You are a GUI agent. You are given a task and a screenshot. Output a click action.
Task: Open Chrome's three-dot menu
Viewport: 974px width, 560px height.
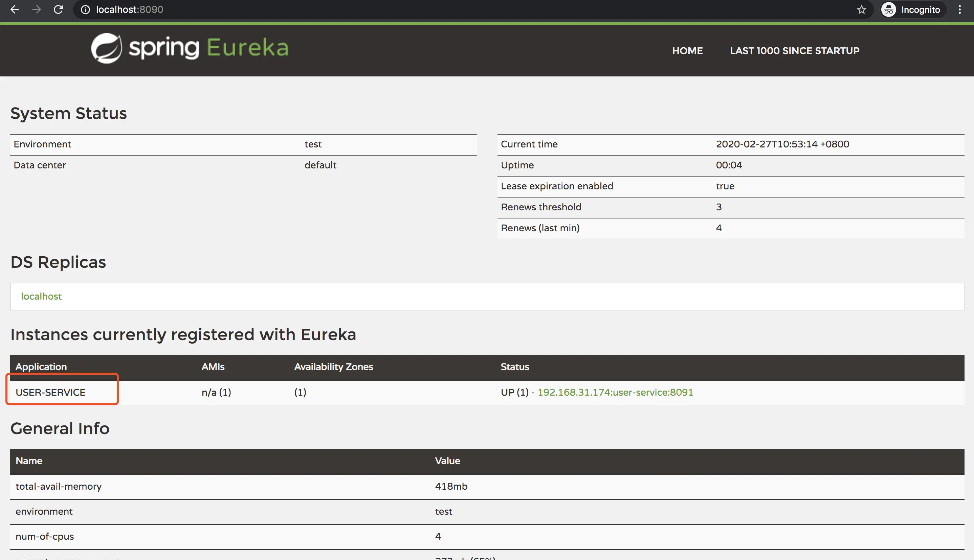click(x=960, y=9)
